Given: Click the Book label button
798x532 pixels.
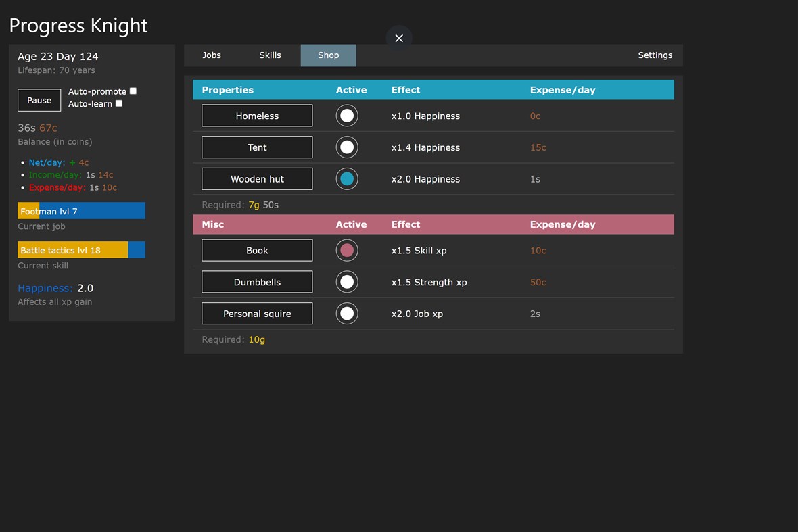Looking at the screenshot, I should coord(256,250).
